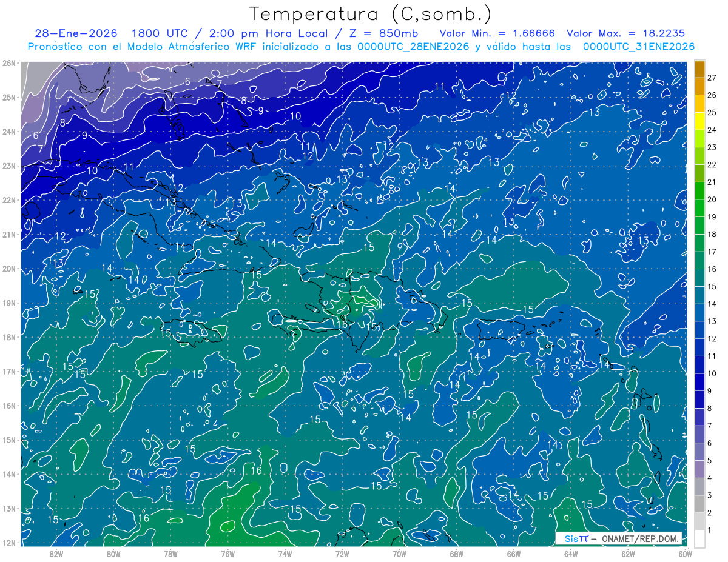Click the '60W' longitude label
This screenshot has height=562, width=728.
click(686, 553)
